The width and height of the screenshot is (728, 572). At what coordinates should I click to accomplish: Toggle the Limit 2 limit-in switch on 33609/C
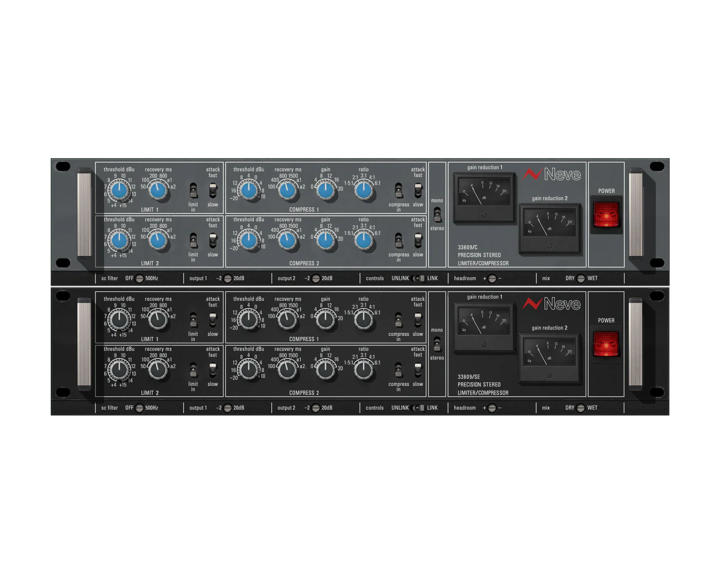pyautogui.click(x=193, y=240)
